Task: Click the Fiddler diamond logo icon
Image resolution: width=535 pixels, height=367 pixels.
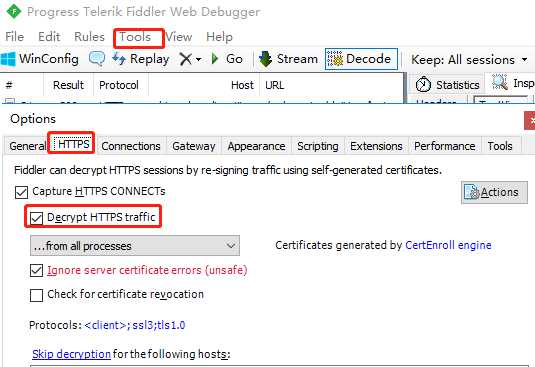Action: pyautogui.click(x=14, y=12)
